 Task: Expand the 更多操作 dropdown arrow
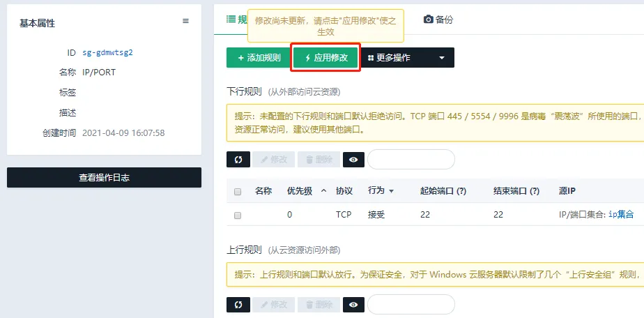(x=441, y=58)
